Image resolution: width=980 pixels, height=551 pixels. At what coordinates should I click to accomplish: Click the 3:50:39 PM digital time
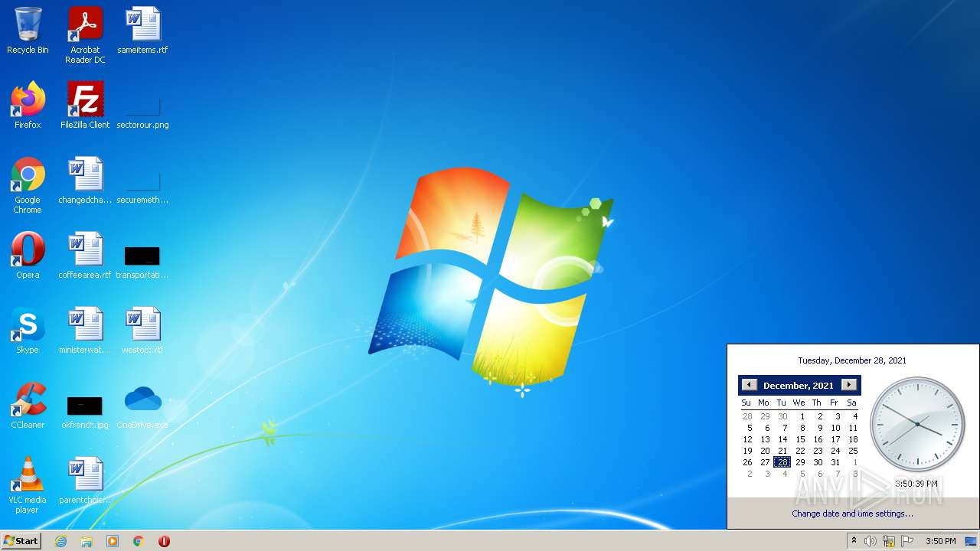(x=916, y=484)
